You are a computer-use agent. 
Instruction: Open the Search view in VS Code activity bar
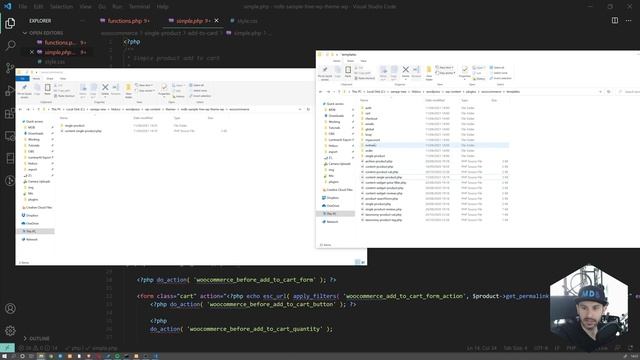[x=10, y=45]
